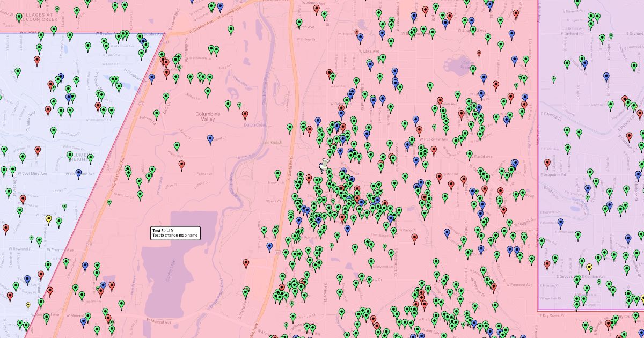Viewport: 644px width, 338px height.
Task: Select the yellow pin on E Geddes Ave
Action: [589, 268]
